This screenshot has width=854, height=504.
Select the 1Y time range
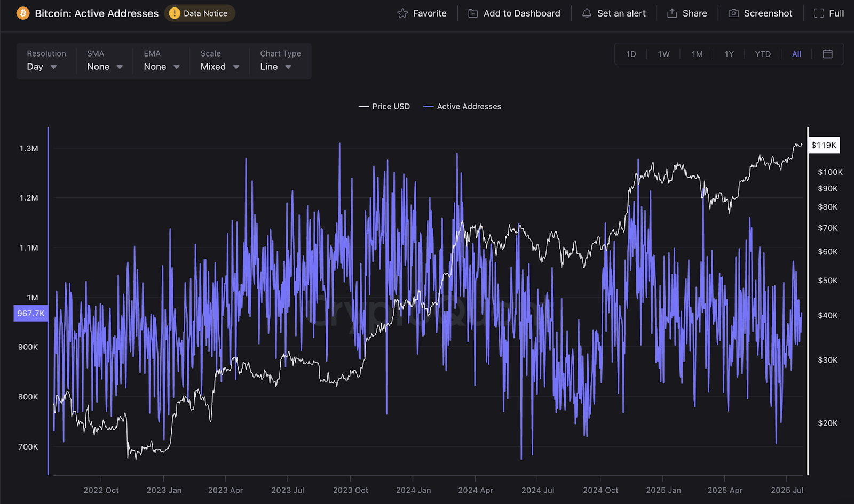[729, 54]
